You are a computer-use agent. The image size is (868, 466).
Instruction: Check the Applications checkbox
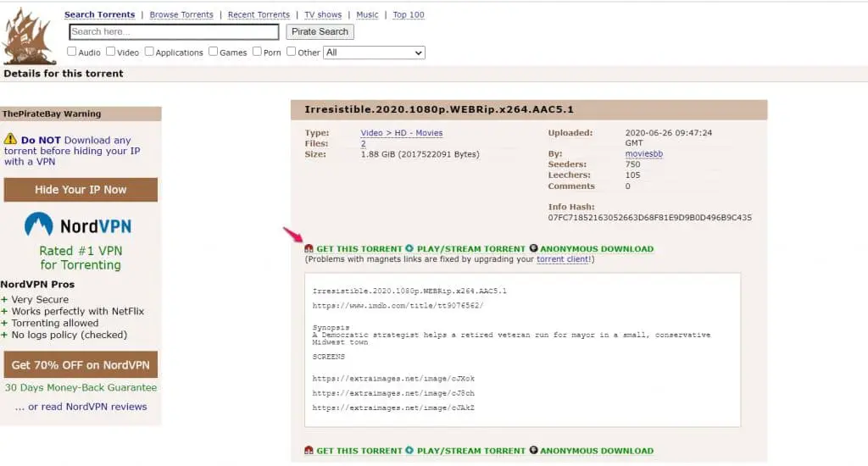coord(149,52)
